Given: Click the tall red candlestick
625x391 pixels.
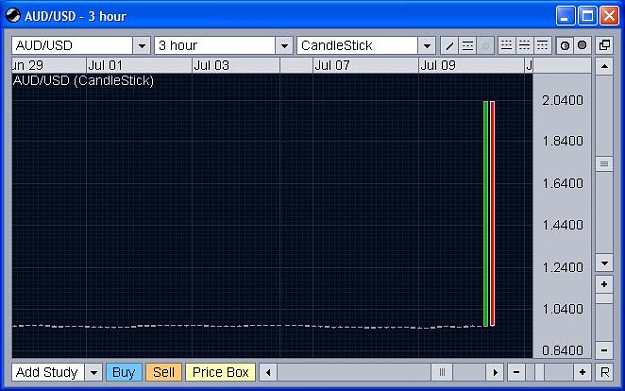Looking at the screenshot, I should (x=493, y=214).
